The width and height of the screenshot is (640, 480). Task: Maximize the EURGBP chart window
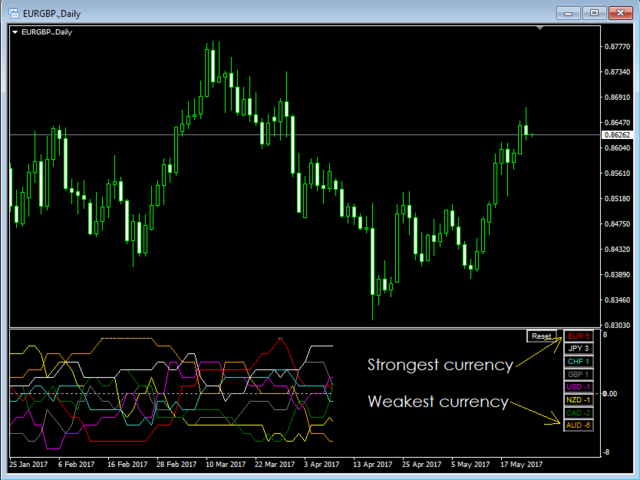pos(594,13)
